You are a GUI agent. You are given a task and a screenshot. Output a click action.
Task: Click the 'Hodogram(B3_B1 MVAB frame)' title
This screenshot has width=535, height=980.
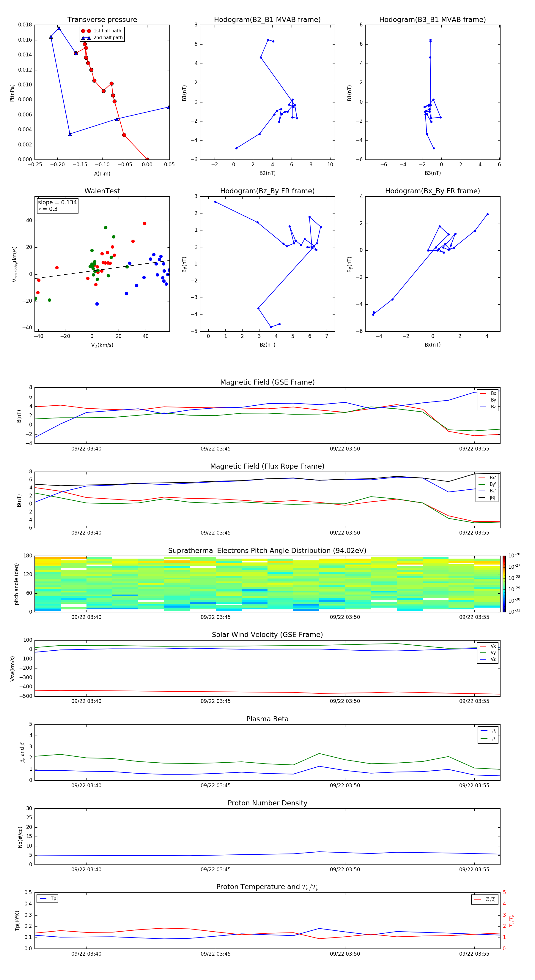tap(432, 20)
